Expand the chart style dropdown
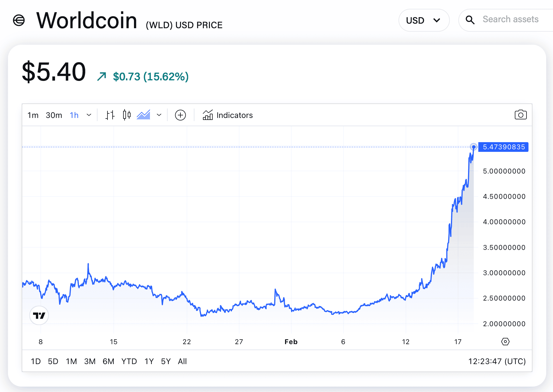The width and height of the screenshot is (553, 392). tap(159, 115)
